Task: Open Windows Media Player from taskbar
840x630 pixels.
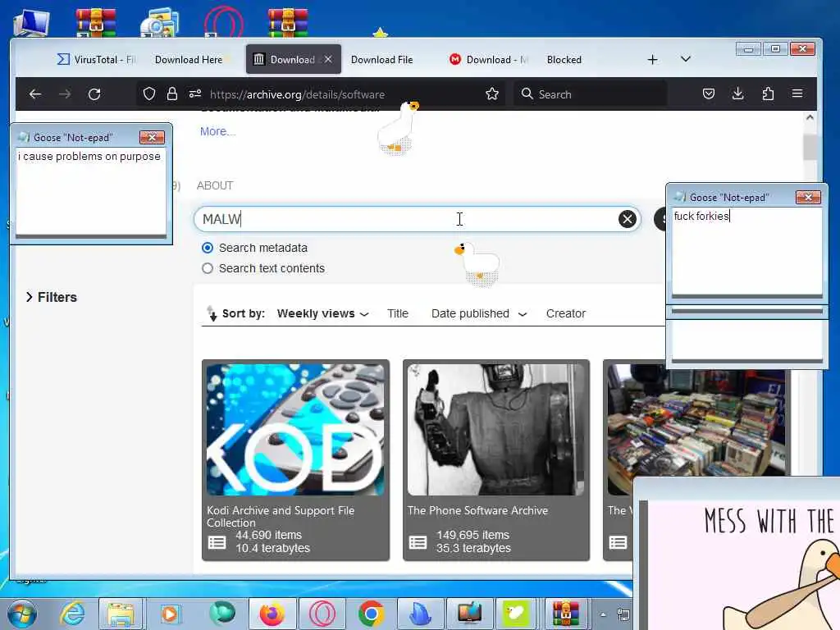Action: (170, 614)
